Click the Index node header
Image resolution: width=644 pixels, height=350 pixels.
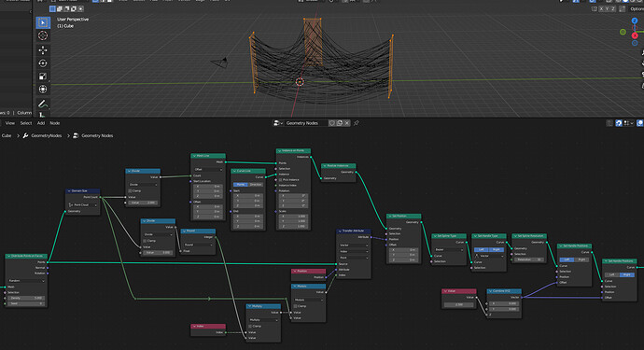click(x=208, y=326)
